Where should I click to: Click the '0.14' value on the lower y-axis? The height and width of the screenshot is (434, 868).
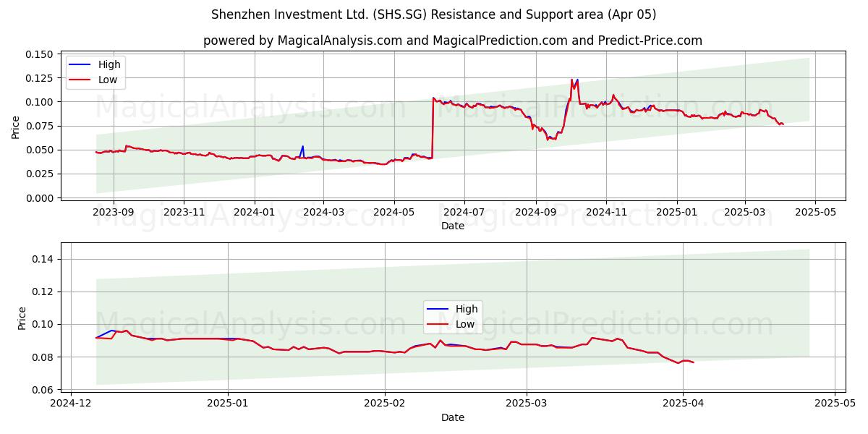pyautogui.click(x=43, y=259)
